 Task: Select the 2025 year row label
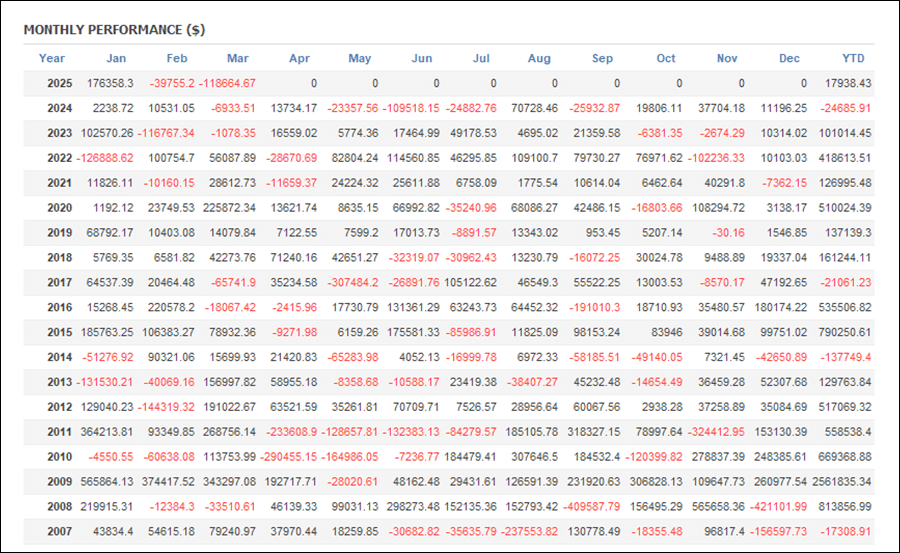(60, 83)
